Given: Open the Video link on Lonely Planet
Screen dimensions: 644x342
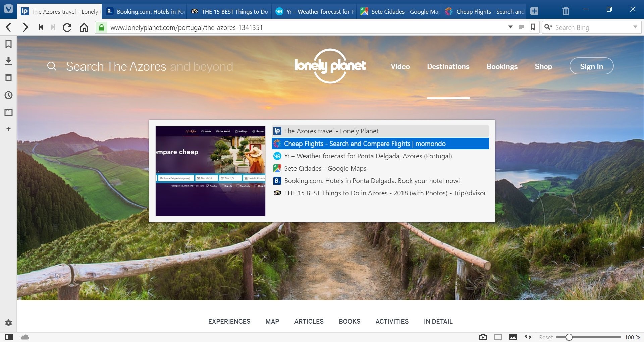Looking at the screenshot, I should coord(400,66).
